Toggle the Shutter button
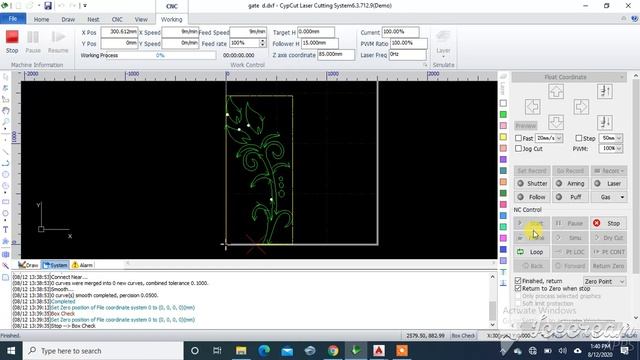Viewport: 640px width, 360px height. click(x=532, y=184)
